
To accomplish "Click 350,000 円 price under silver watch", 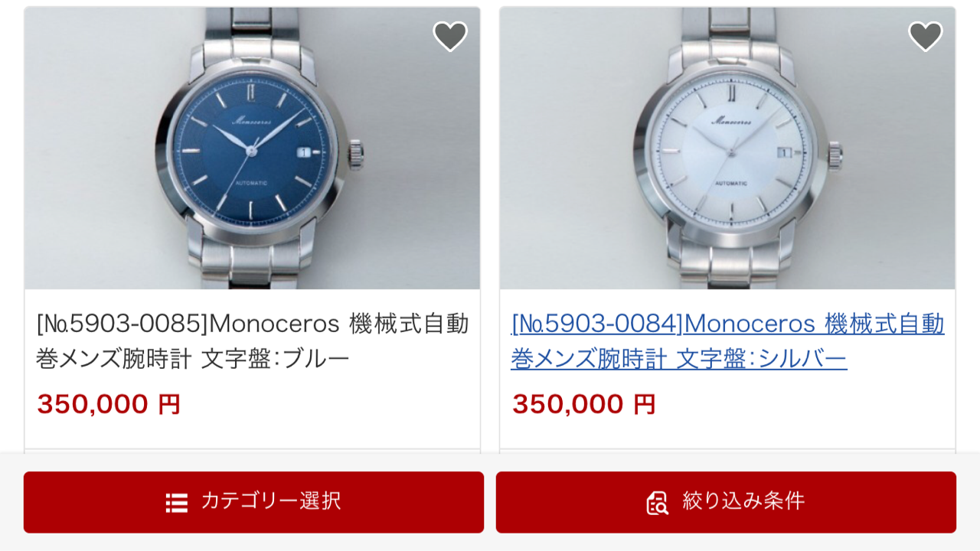I will 583,404.
